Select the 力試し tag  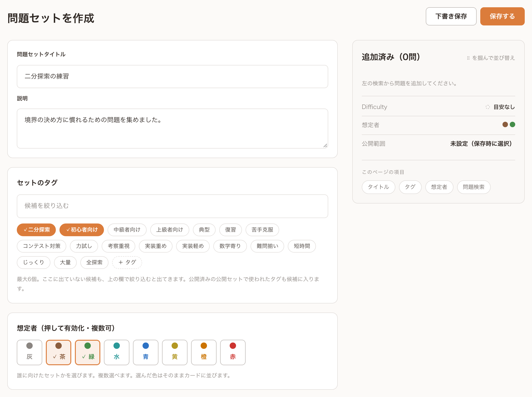click(x=84, y=246)
